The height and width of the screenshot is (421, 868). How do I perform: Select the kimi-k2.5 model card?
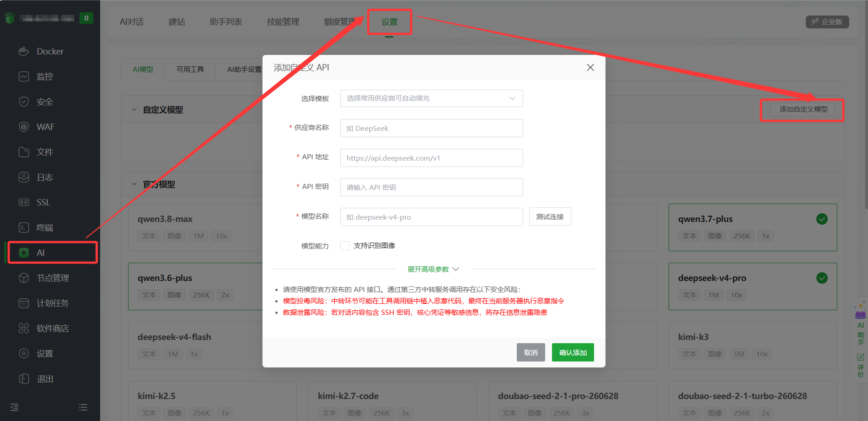pos(212,401)
